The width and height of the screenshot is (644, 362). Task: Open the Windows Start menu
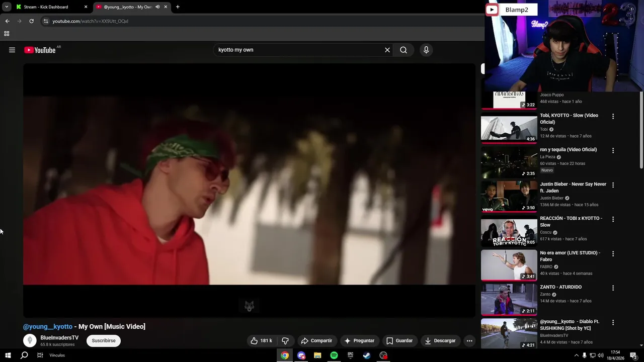tap(8, 355)
